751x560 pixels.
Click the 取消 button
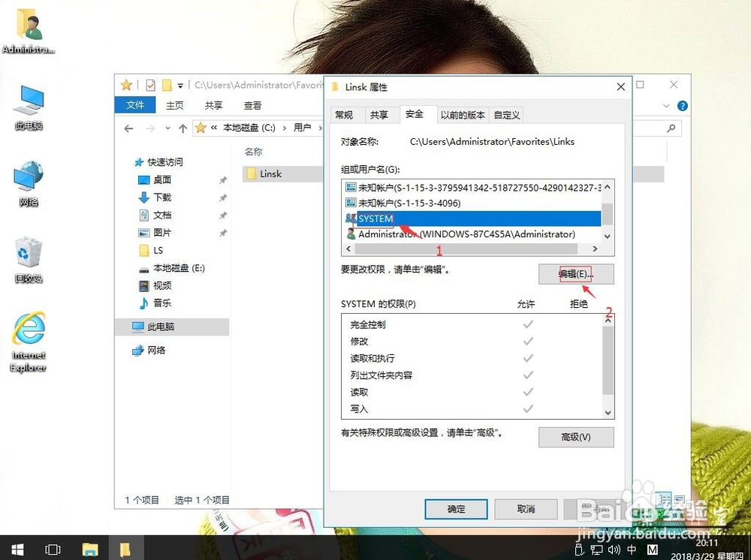coord(526,509)
